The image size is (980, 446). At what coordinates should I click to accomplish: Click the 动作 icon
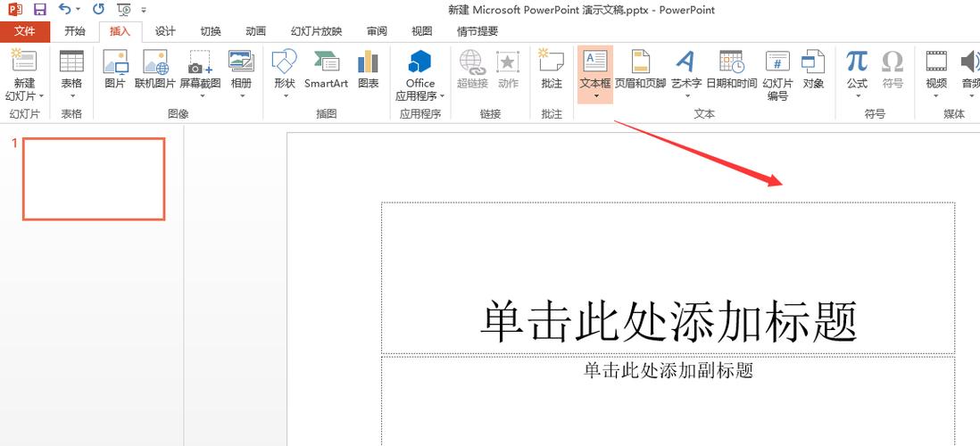click(x=508, y=61)
